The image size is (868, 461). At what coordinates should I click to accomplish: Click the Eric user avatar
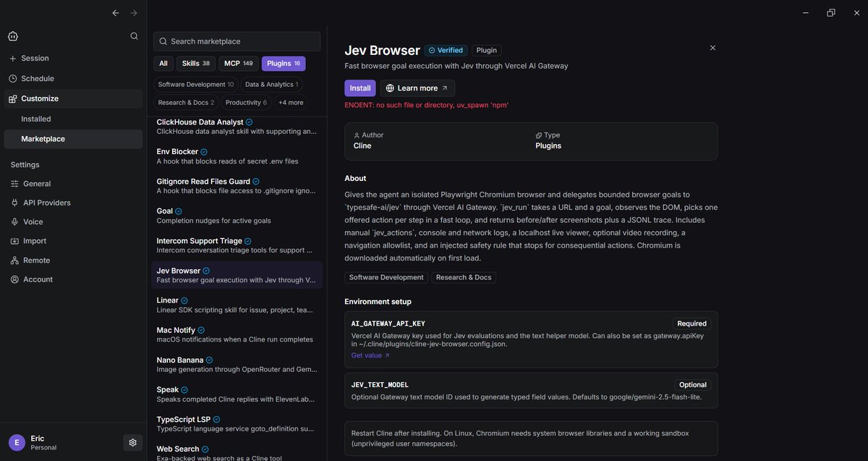coord(17,442)
